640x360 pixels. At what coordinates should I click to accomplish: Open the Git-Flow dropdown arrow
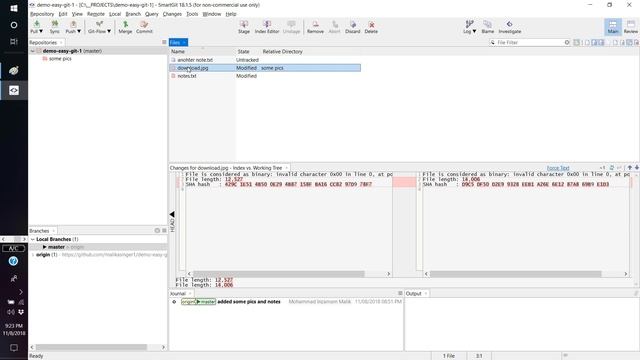[109, 31]
